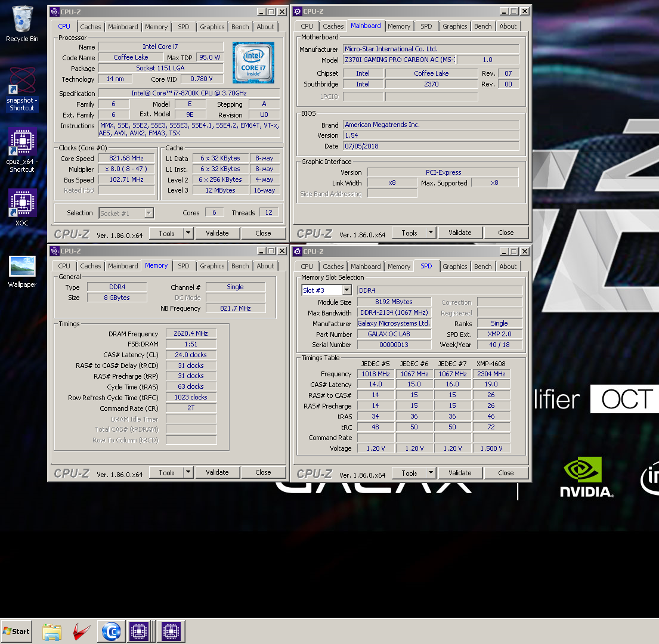Screen dimensions: 659x644
Task: Click Validate in the Memory window
Action: pyautogui.click(x=217, y=473)
